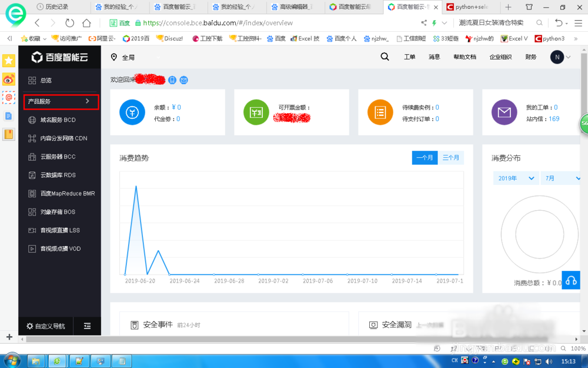
Task: Click the 安全事件 panel heading
Action: (158, 325)
